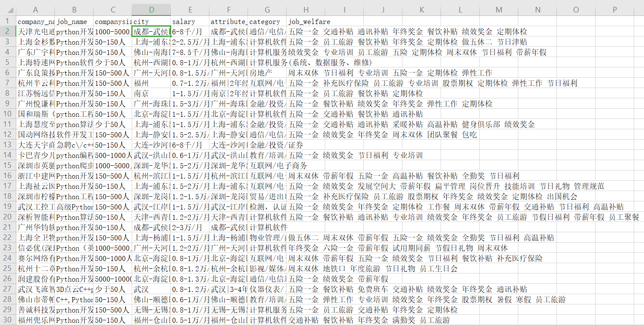644x325 pixels.
Task: Click the select-all corner of the sheet
Action: (8, 10)
